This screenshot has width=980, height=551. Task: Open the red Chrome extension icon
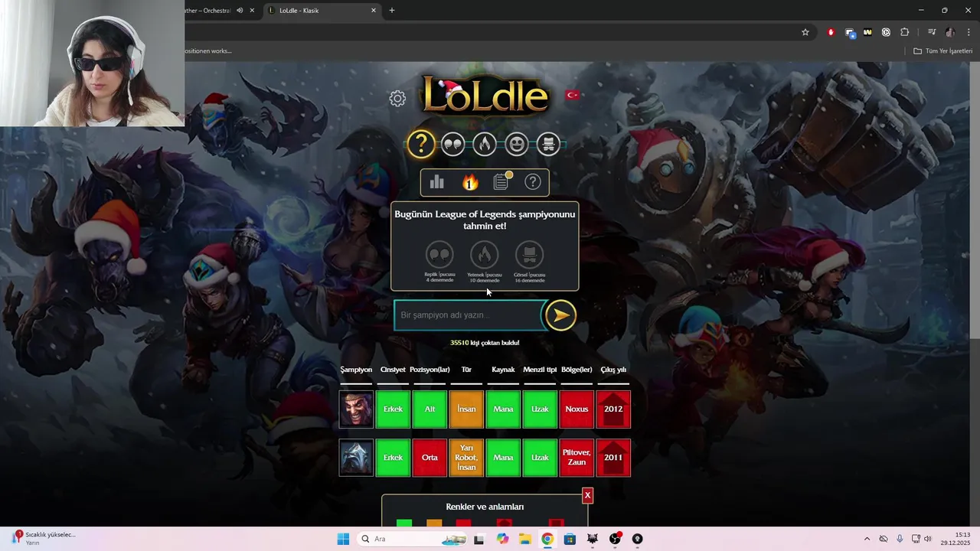coord(831,32)
